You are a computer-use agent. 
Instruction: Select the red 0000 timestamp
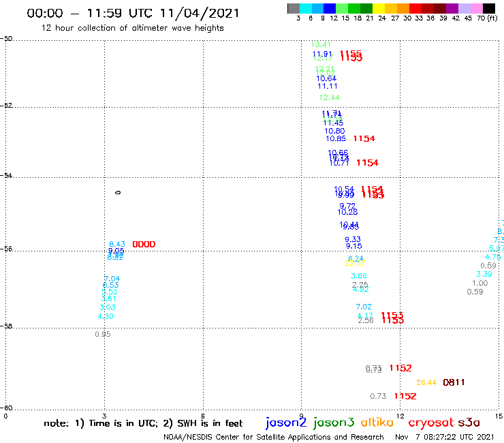point(144,245)
